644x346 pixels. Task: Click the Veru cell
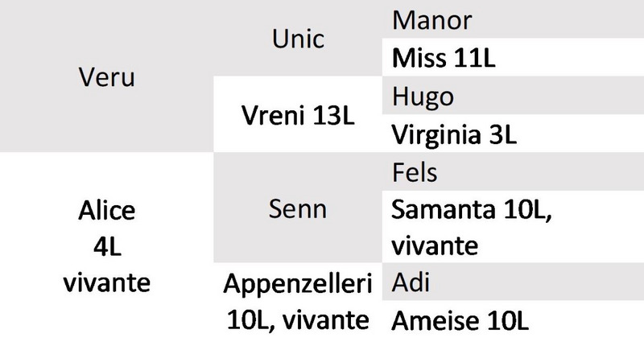(x=107, y=76)
